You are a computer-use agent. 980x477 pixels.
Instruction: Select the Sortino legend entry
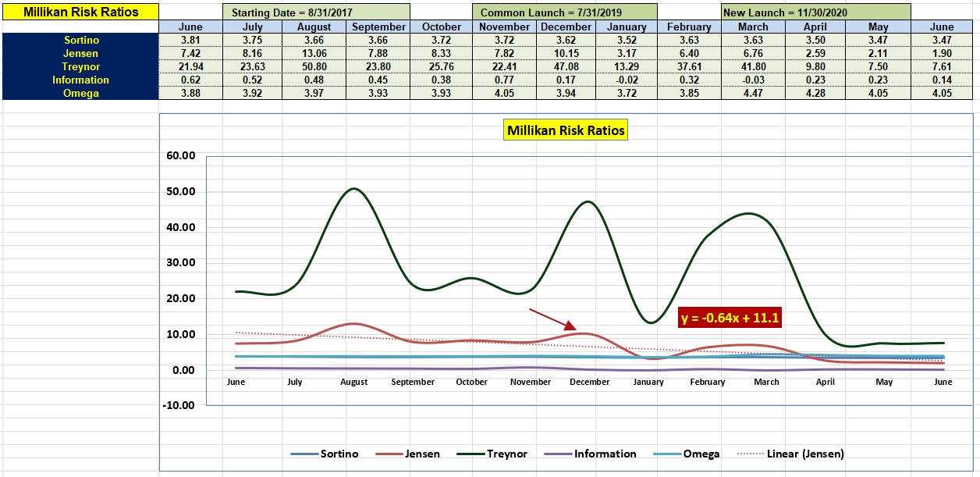tap(324, 454)
